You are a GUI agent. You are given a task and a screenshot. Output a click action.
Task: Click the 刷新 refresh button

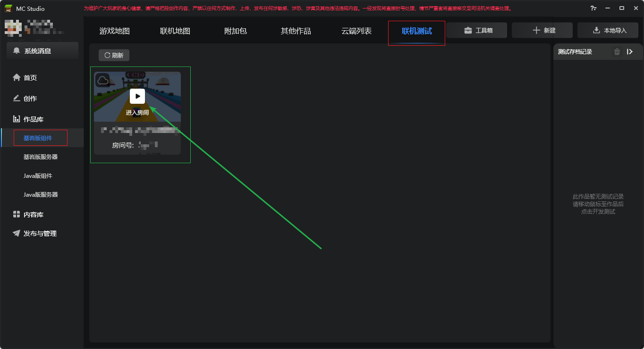point(114,55)
